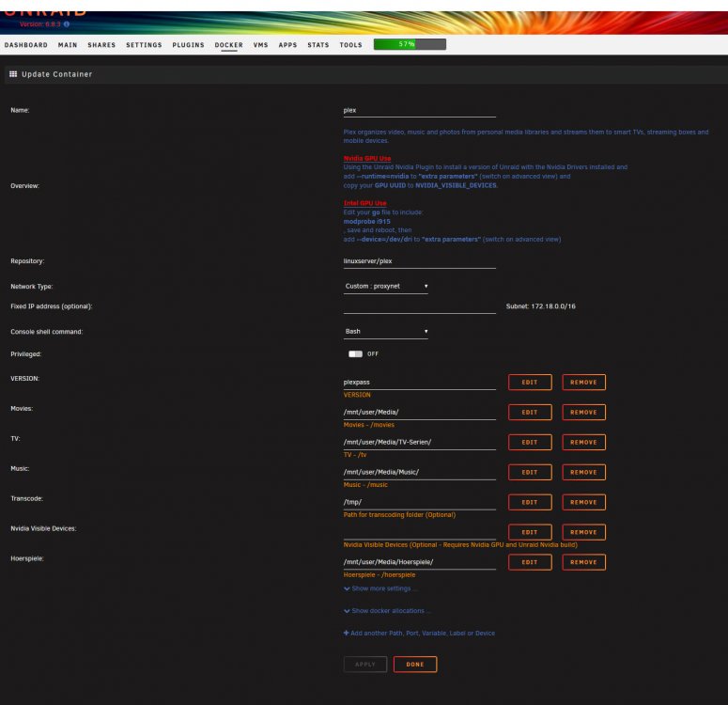The image size is (728, 705).
Task: Click the VERSION field with plexpass
Action: pos(420,383)
